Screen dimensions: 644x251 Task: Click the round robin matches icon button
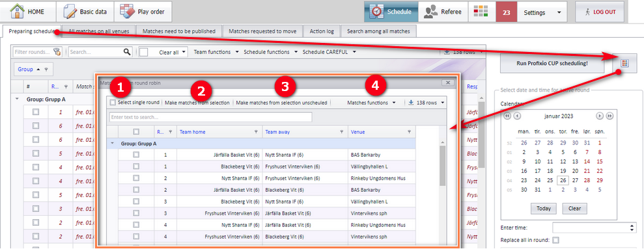[x=624, y=63]
